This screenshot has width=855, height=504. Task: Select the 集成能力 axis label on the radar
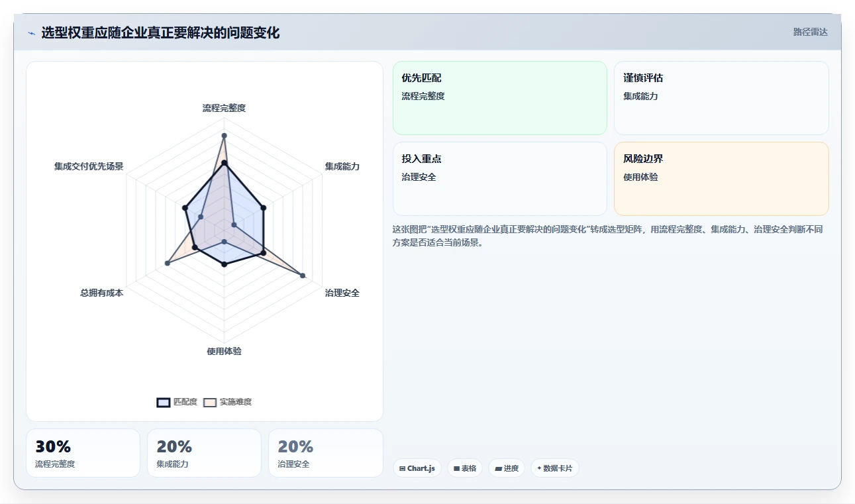342,166
